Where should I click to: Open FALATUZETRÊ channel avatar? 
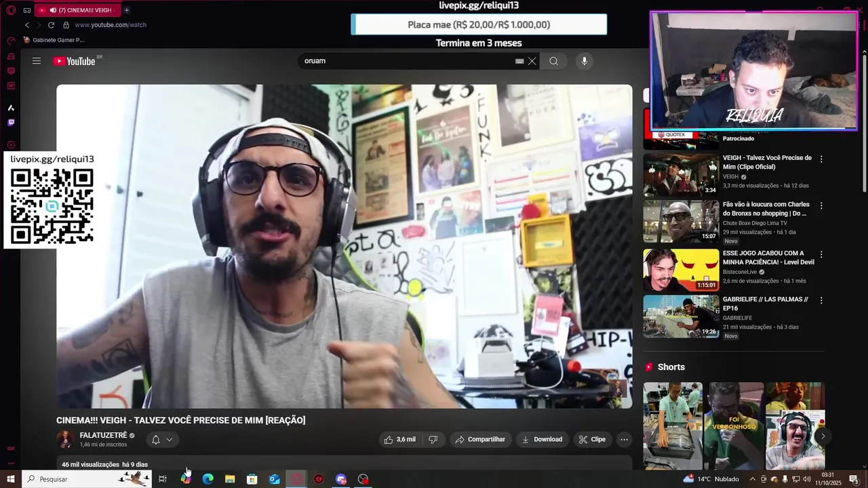[x=66, y=439]
